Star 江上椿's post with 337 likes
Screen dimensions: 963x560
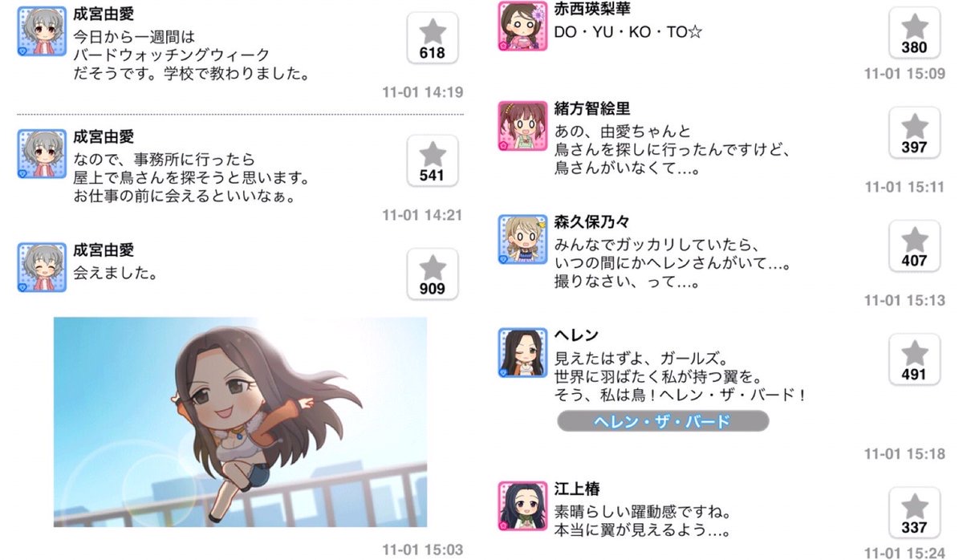point(914,513)
